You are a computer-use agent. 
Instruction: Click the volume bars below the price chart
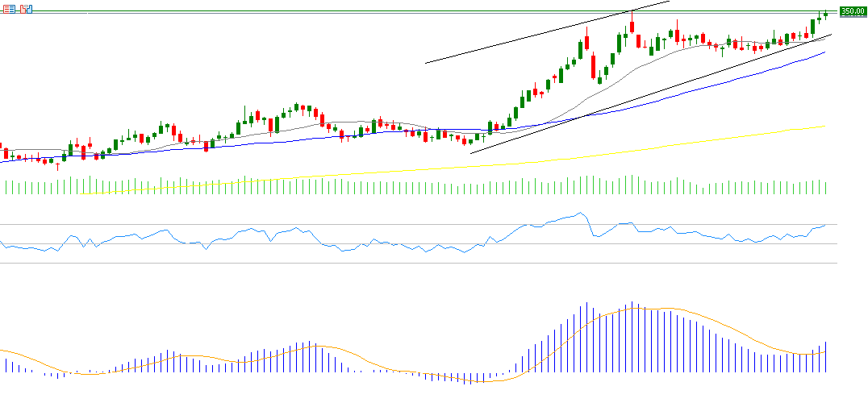403,187
